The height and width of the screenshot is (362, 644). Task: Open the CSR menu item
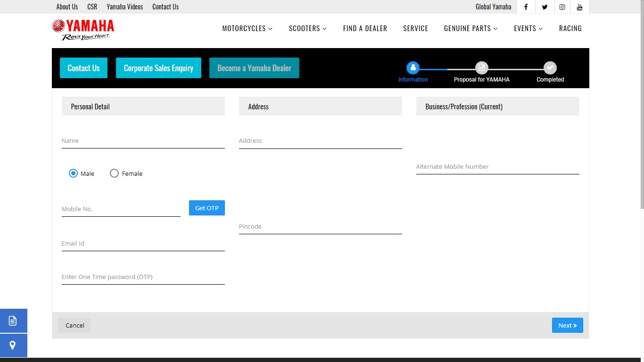click(x=91, y=7)
